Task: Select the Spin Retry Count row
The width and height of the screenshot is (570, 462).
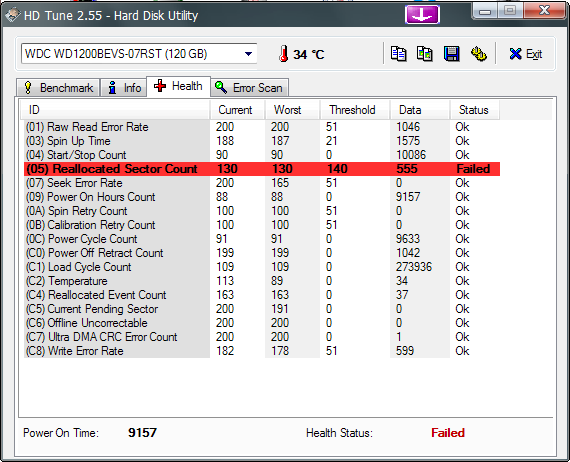Action: pyautogui.click(x=262, y=211)
